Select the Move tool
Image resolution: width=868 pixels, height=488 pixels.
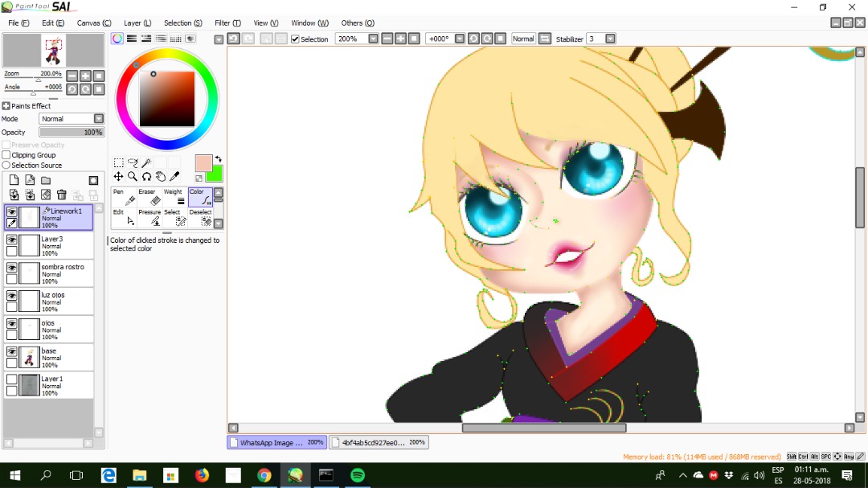coord(118,176)
